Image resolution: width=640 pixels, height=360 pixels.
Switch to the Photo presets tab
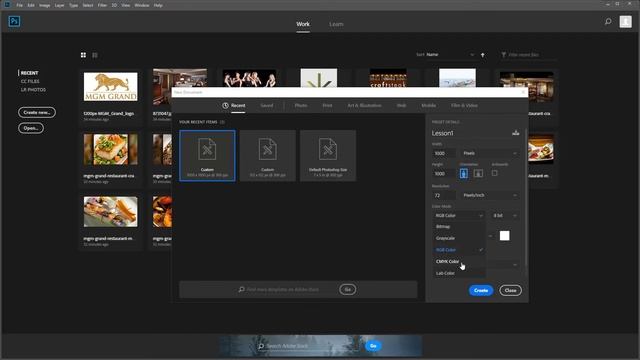301,105
